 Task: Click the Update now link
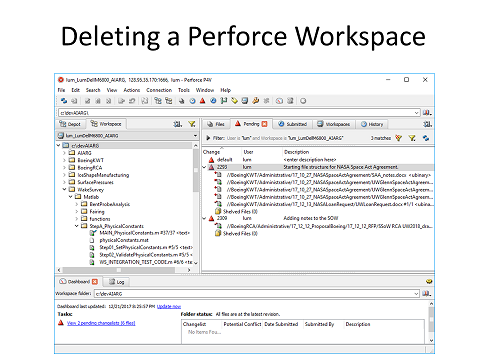[169, 306]
